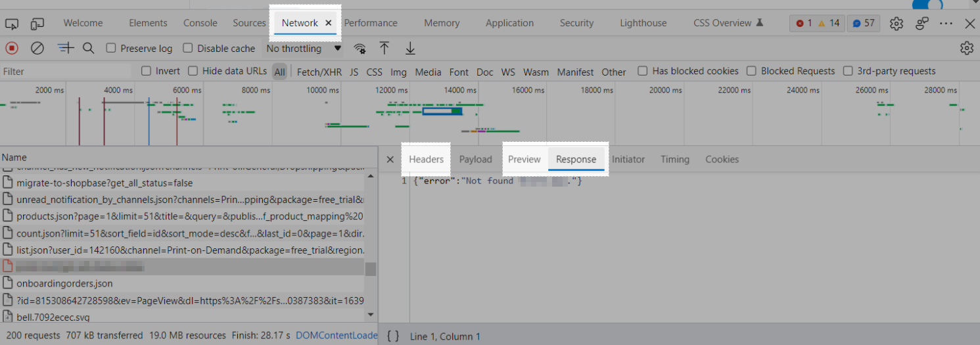Filter requests by Fetch/XHR
Viewport: 980px width, 345px height.
(319, 72)
